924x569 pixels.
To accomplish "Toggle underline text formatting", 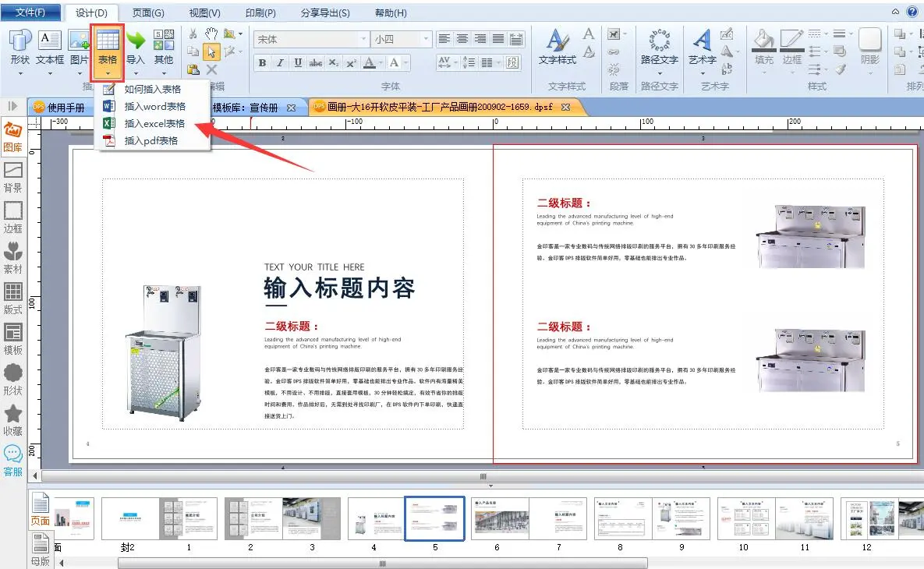I will 298,63.
